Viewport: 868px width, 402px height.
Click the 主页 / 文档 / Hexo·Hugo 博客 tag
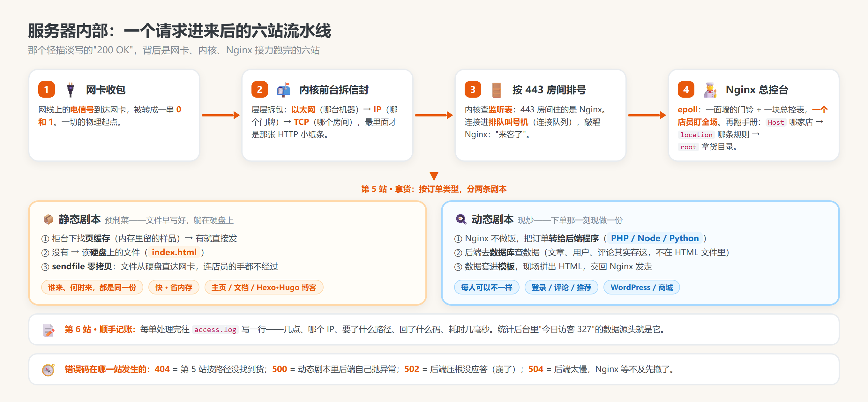(x=264, y=287)
